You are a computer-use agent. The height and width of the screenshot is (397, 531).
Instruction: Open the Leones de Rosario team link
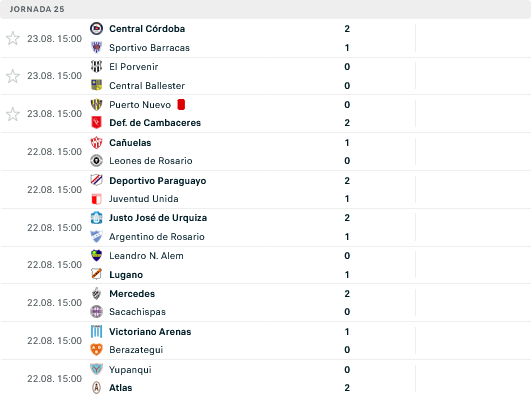click(x=151, y=161)
